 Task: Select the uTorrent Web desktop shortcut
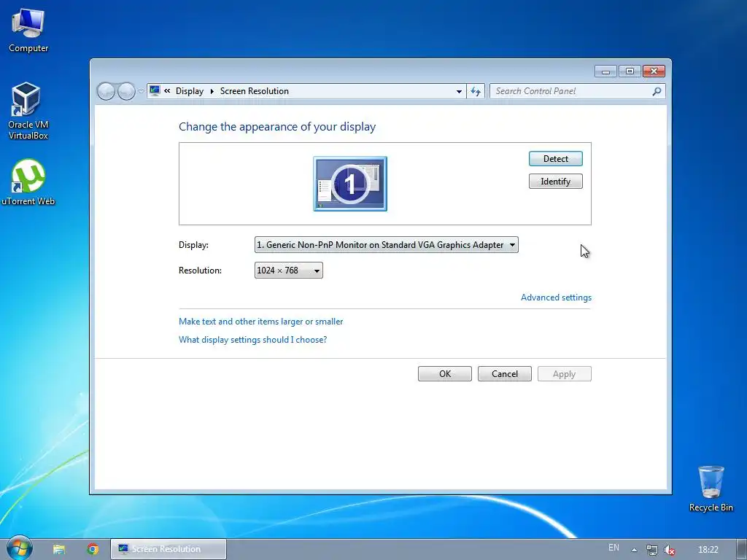28,182
